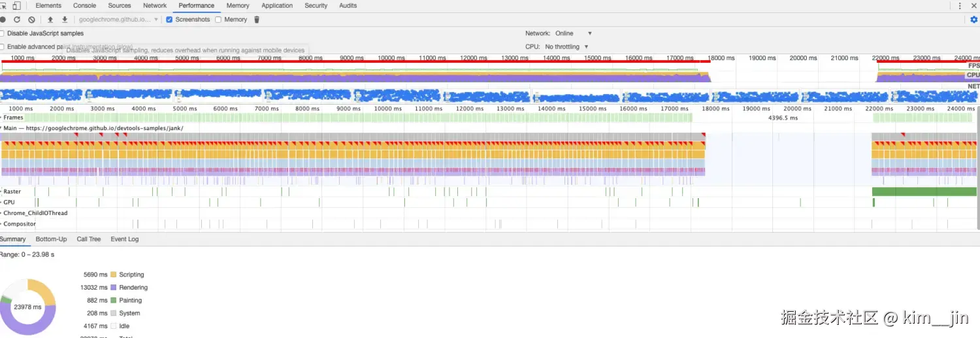Screen dimensions: 980x338
Task: Click the collect garbage trash icon
Action: click(257, 20)
